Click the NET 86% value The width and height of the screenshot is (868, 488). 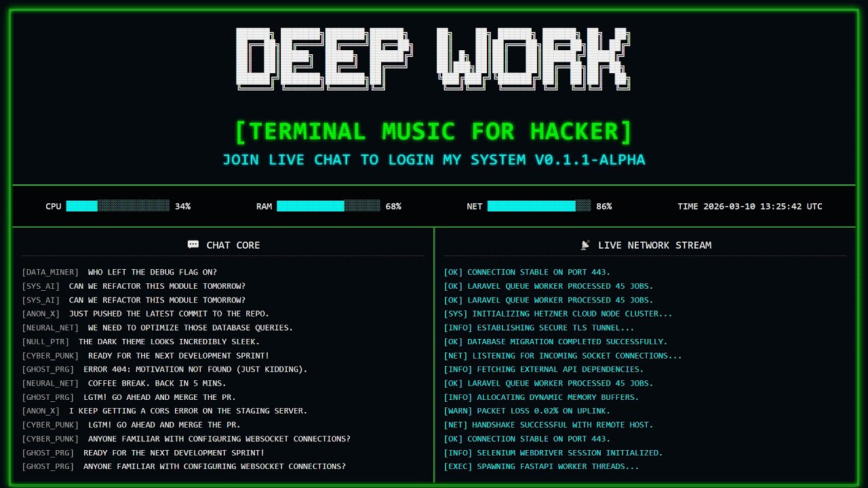[604, 206]
